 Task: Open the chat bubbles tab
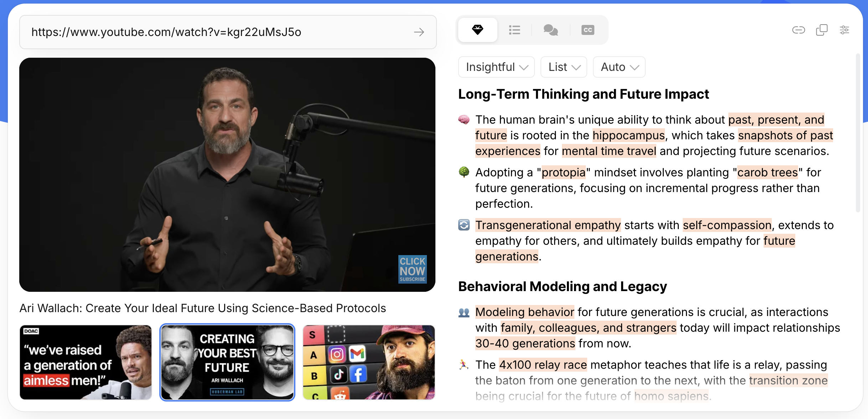click(551, 30)
